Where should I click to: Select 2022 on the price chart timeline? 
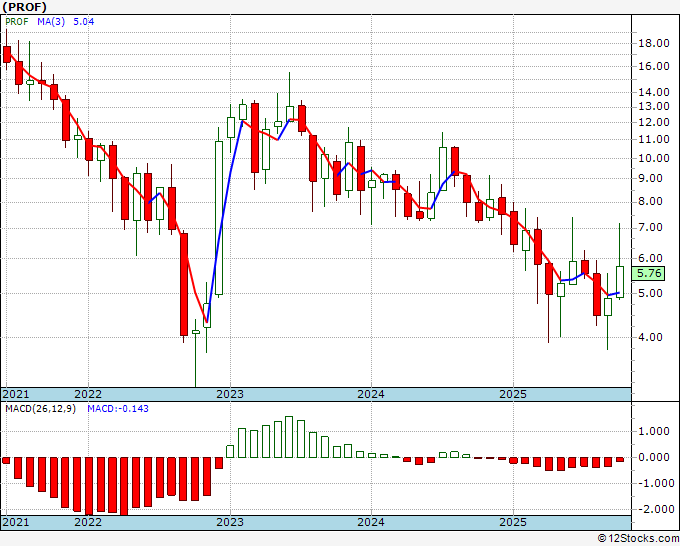[88, 394]
